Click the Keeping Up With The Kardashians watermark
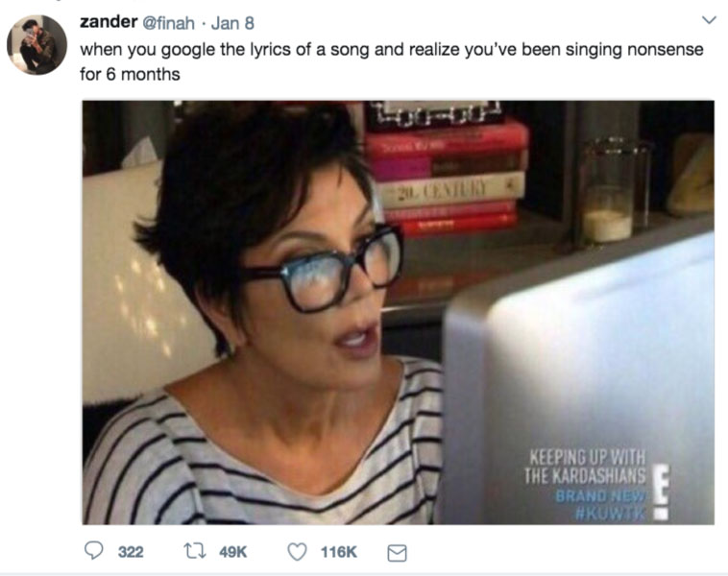This screenshot has height=576, width=728. click(x=585, y=466)
